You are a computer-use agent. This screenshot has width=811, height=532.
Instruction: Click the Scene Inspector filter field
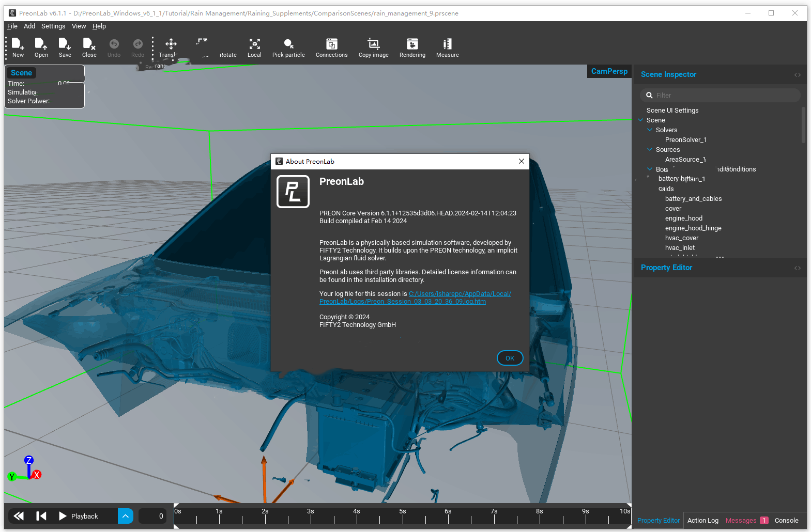[720, 95]
